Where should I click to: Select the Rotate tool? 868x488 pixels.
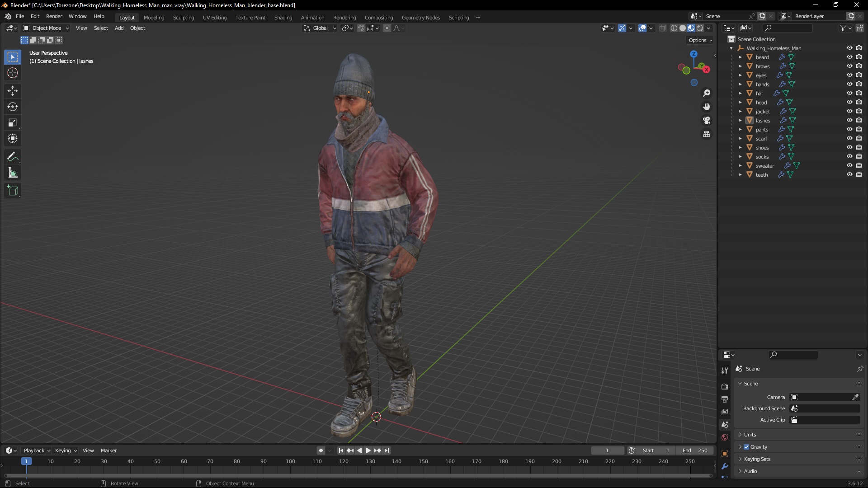click(x=13, y=107)
